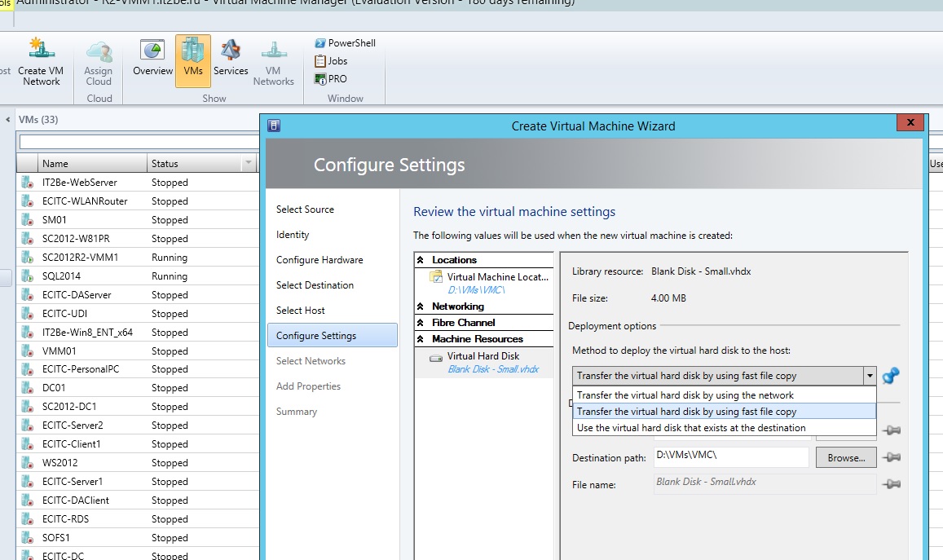Pin the File name setting
The width and height of the screenshot is (943, 560).
coord(892,483)
